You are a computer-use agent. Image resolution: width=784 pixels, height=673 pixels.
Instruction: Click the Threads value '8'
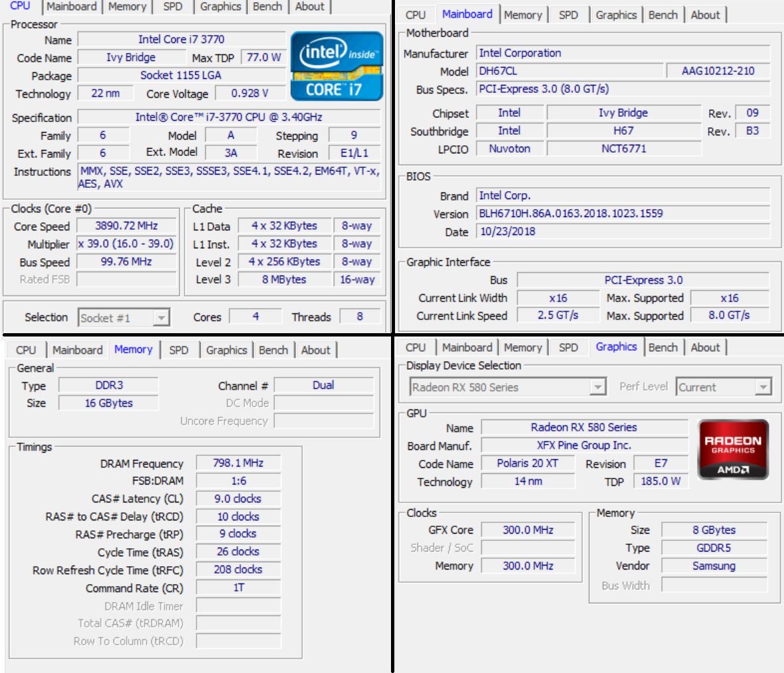click(x=360, y=317)
